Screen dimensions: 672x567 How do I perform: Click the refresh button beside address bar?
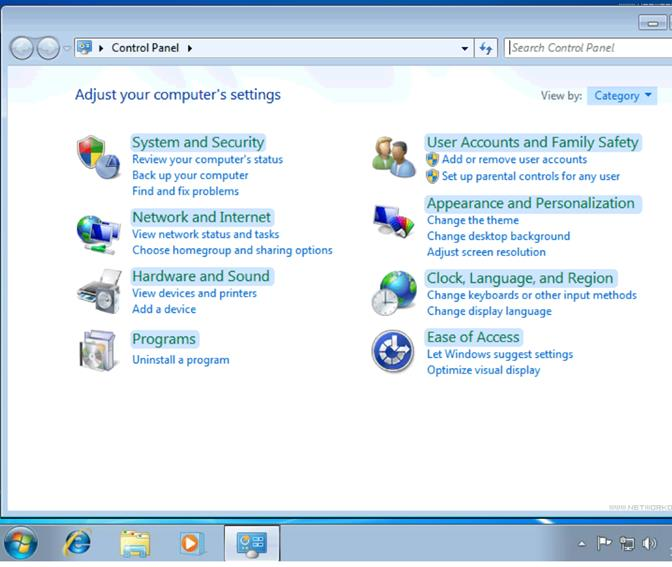coord(486,48)
